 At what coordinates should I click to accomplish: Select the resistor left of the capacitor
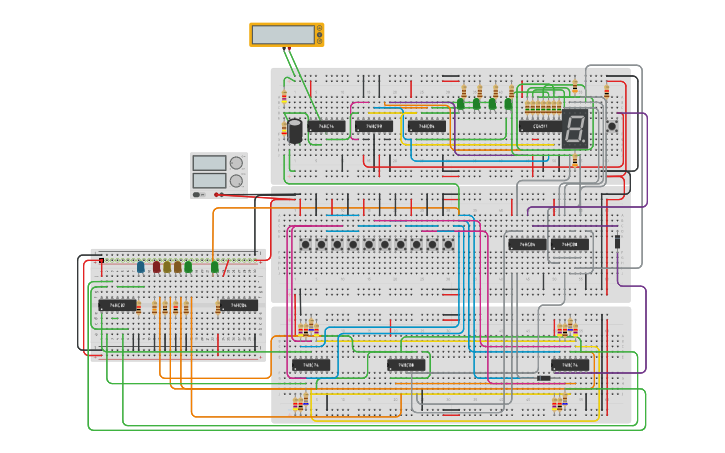coord(284,97)
